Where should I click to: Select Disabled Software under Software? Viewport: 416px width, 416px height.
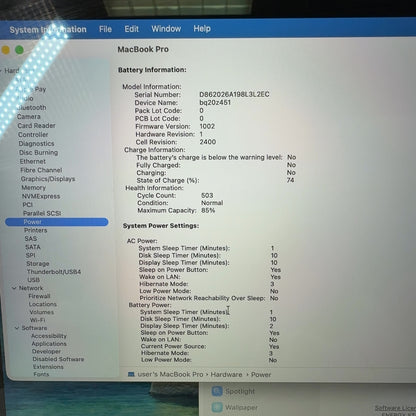[x=58, y=359]
